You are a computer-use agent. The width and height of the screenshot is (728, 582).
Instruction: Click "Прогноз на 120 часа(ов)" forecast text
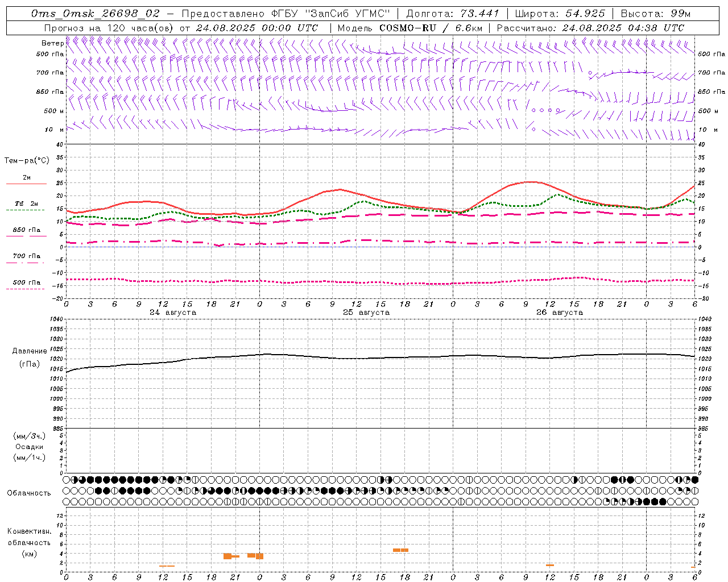[109, 28]
